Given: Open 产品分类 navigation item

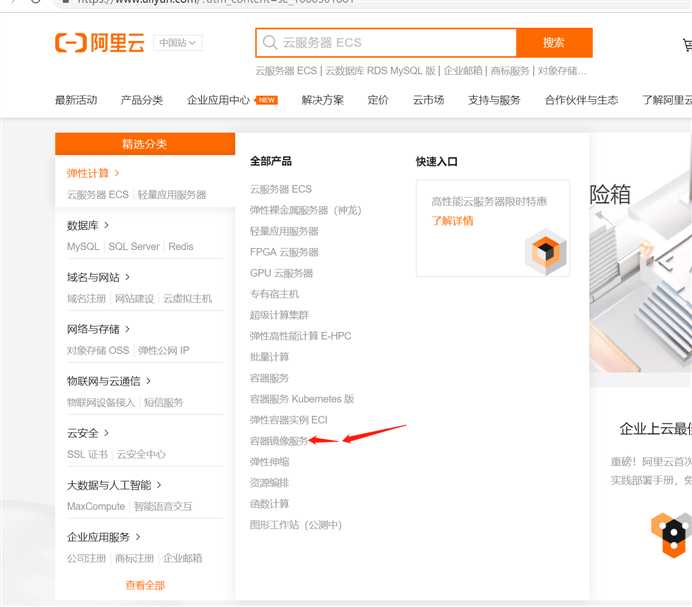Looking at the screenshot, I should [x=142, y=100].
